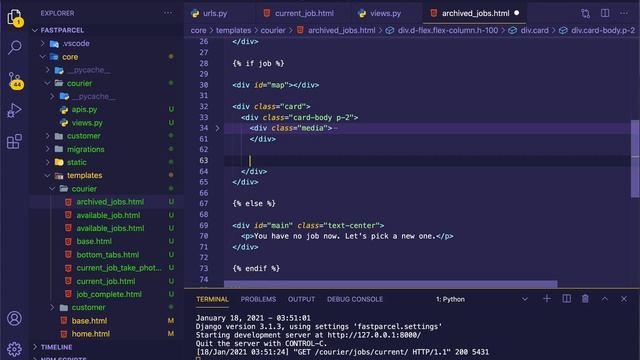Open the OUTPUT panel tab

click(x=301, y=299)
